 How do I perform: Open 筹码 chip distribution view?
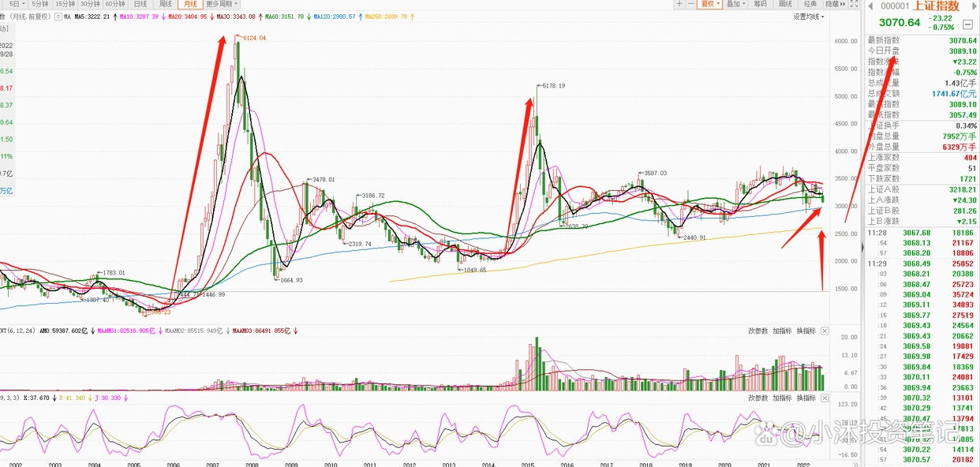tap(760, 4)
